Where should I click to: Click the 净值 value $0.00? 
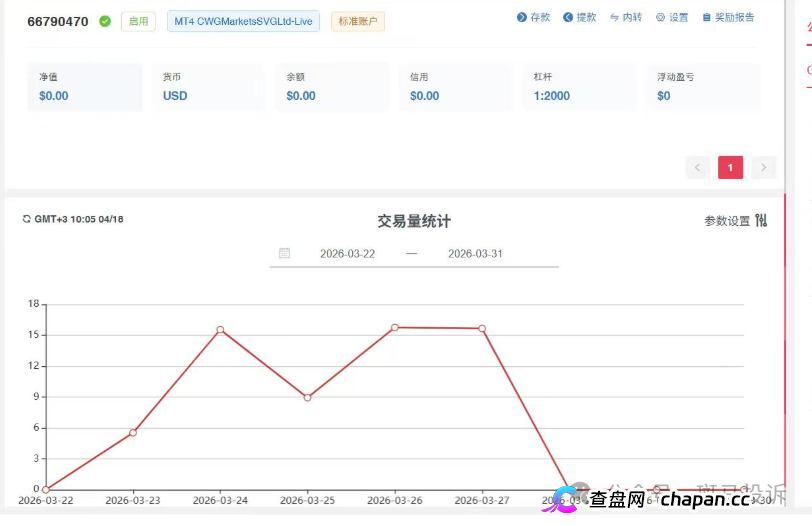point(54,96)
